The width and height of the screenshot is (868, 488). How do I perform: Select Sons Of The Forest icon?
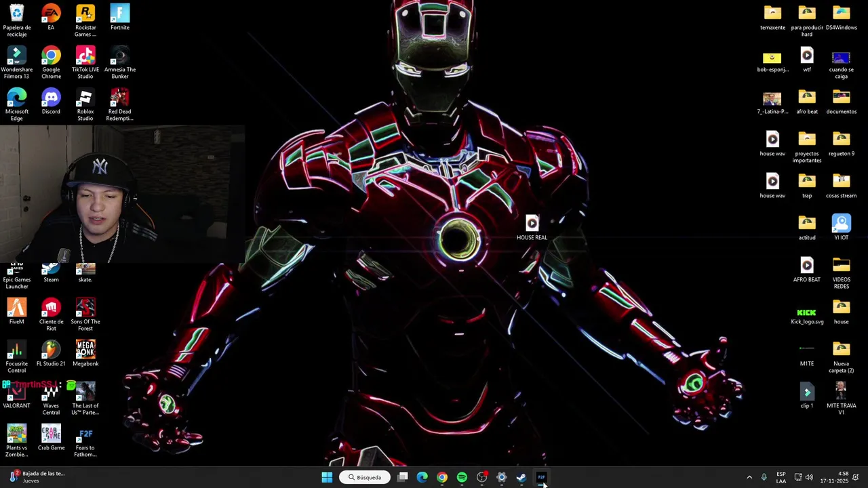click(x=85, y=314)
